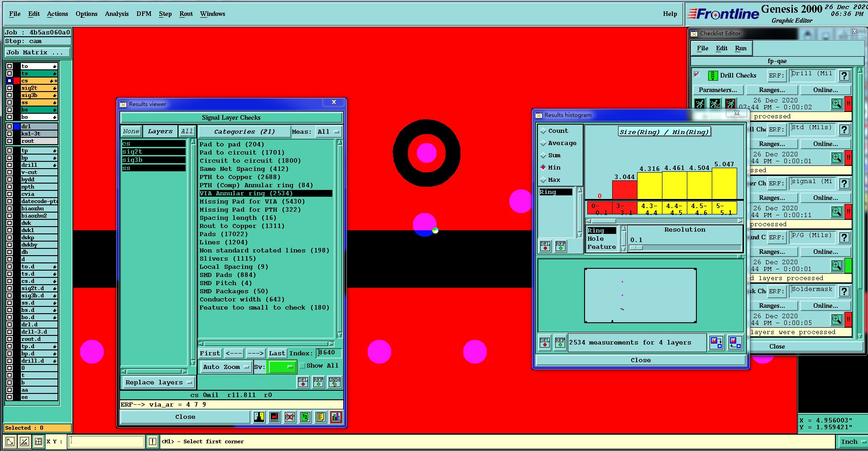Click the REF icon beside UNDO in Results viewer
Screen dimensions: 868x451
pos(318,382)
